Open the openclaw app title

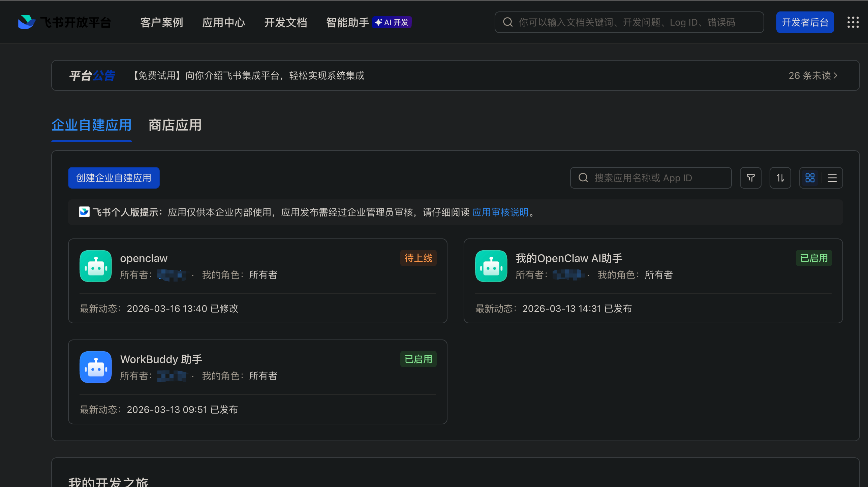click(144, 258)
